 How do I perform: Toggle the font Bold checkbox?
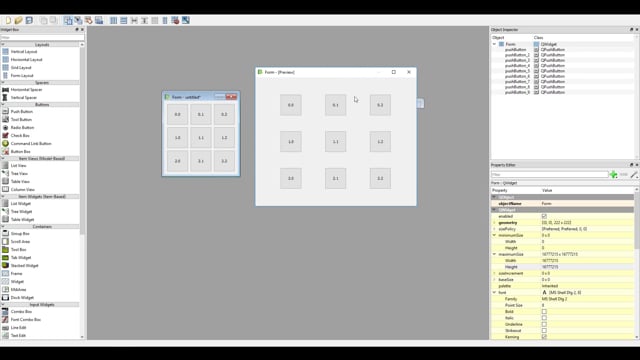(544, 311)
